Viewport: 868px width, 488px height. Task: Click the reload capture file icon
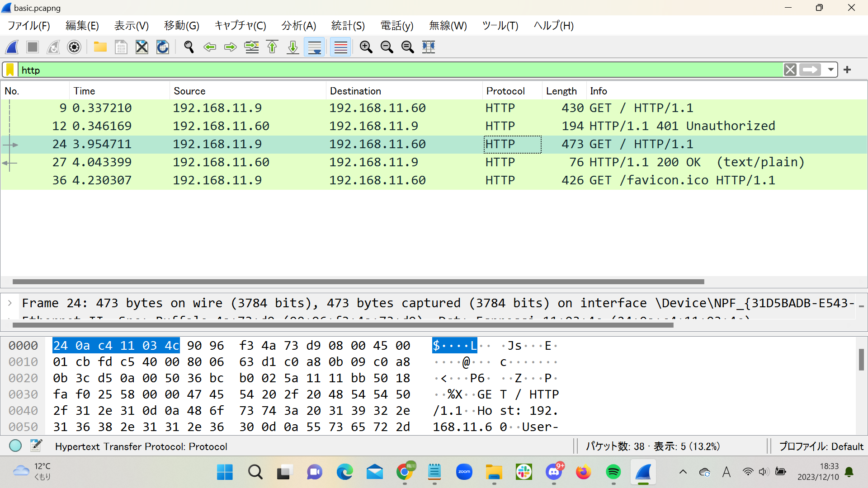163,47
